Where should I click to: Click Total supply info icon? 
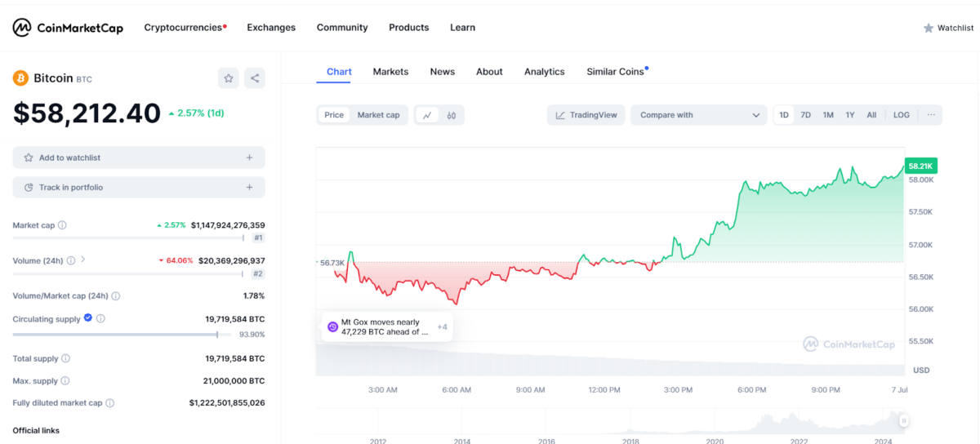[x=65, y=358]
